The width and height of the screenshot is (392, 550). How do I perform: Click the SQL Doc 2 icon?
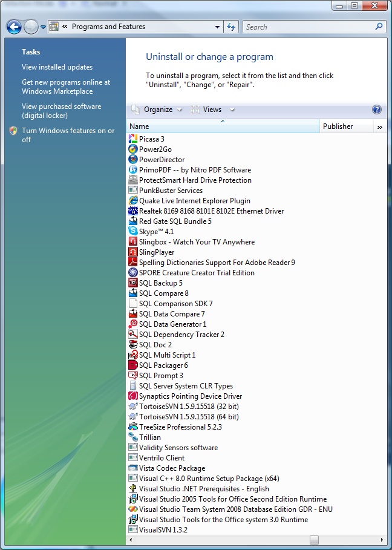coord(133,344)
